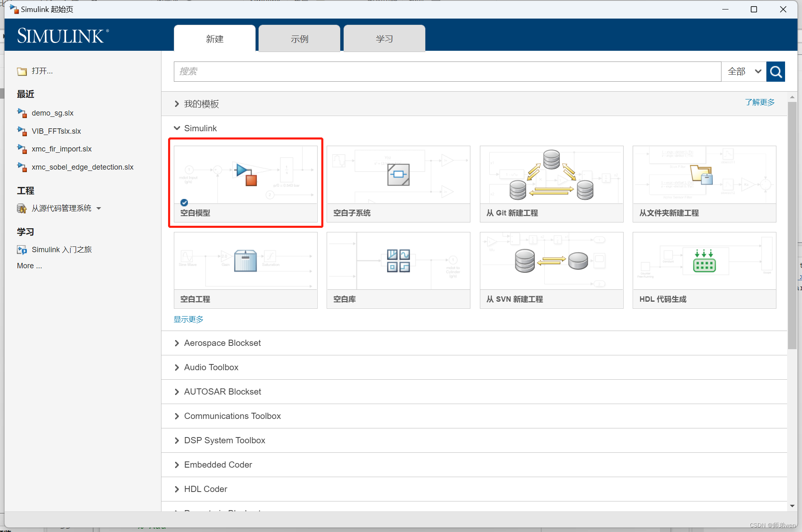Open recent file VIB_FFTslx.slx
This screenshot has width=802, height=532.
(x=56, y=131)
